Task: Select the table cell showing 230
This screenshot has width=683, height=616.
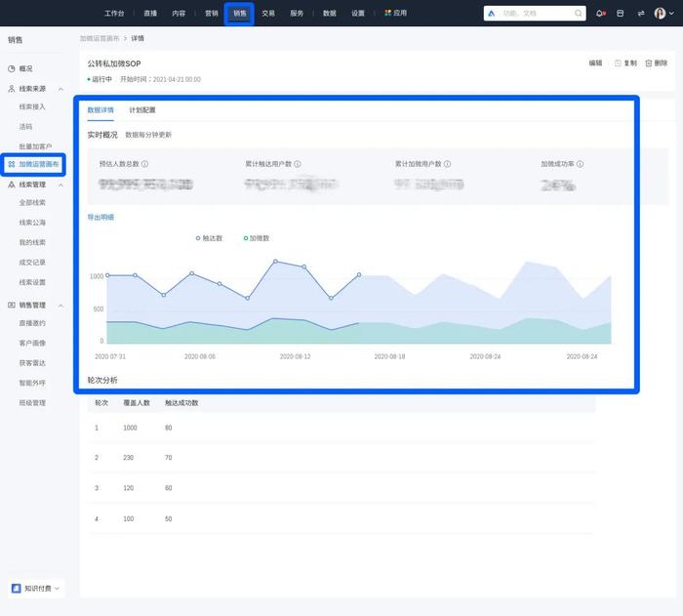Action: [x=128, y=457]
